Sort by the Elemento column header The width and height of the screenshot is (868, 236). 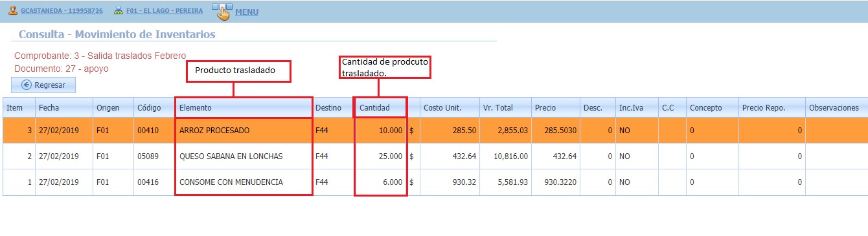(x=244, y=107)
